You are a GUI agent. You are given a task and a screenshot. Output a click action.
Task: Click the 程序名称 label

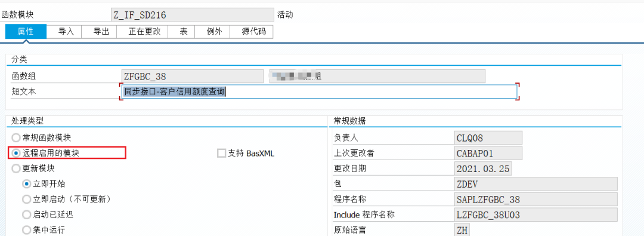pyautogui.click(x=351, y=200)
